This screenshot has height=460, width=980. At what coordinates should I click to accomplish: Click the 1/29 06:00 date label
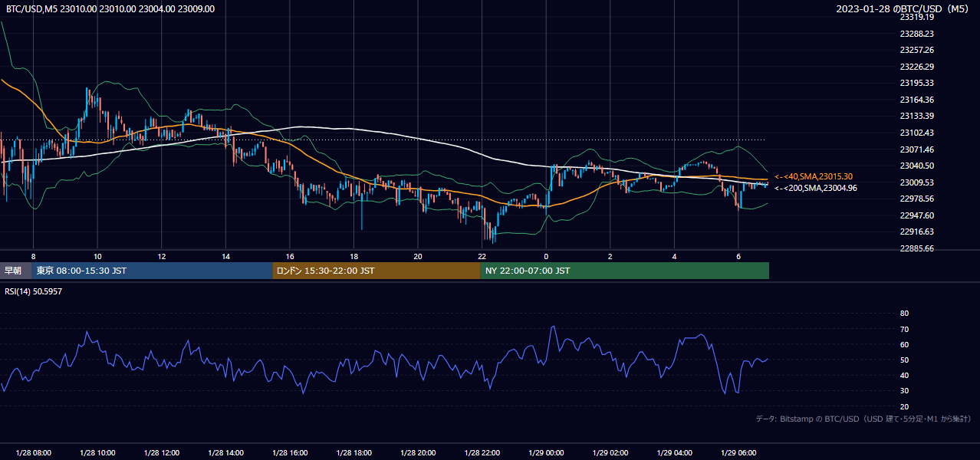point(738,453)
